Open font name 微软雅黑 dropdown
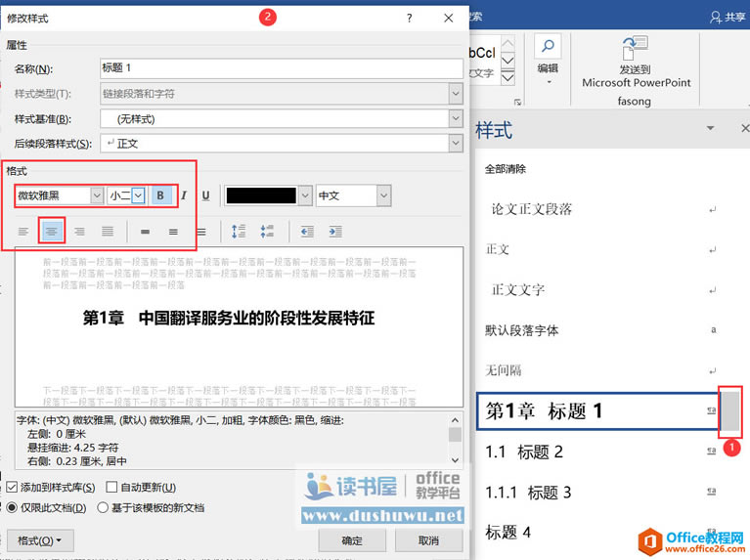Screen dimensions: 750x560 pyautogui.click(x=97, y=195)
